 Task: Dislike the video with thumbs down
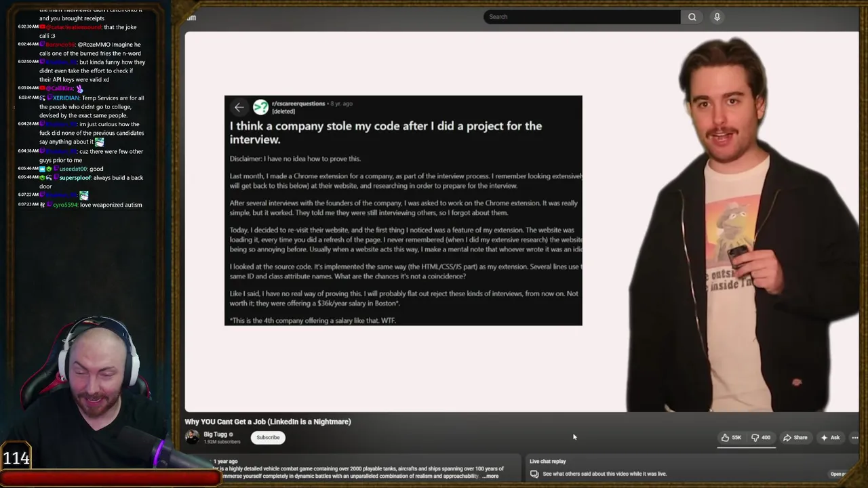761,438
